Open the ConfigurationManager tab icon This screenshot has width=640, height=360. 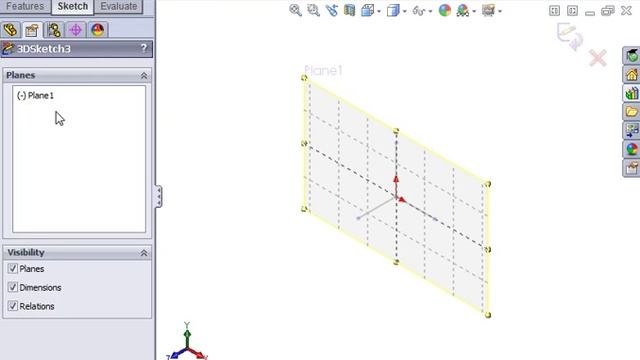pos(54,30)
